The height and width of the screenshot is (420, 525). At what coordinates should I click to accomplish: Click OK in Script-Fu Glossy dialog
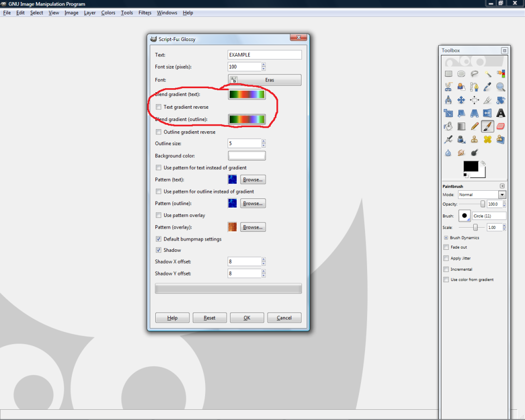click(x=247, y=317)
